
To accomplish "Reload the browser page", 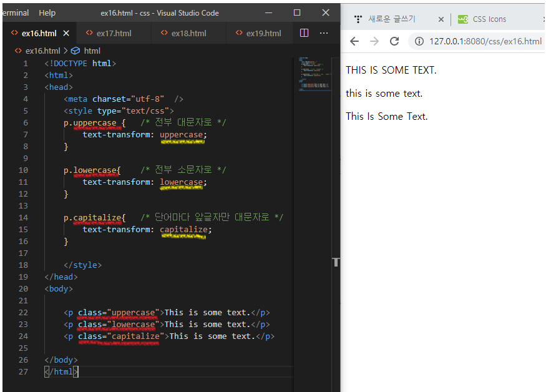I will click(x=394, y=41).
